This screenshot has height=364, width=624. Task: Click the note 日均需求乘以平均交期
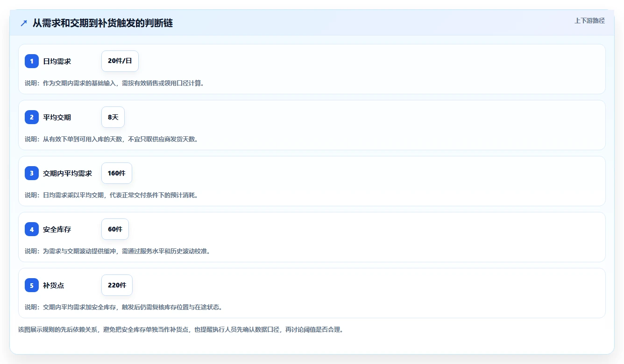112,195
